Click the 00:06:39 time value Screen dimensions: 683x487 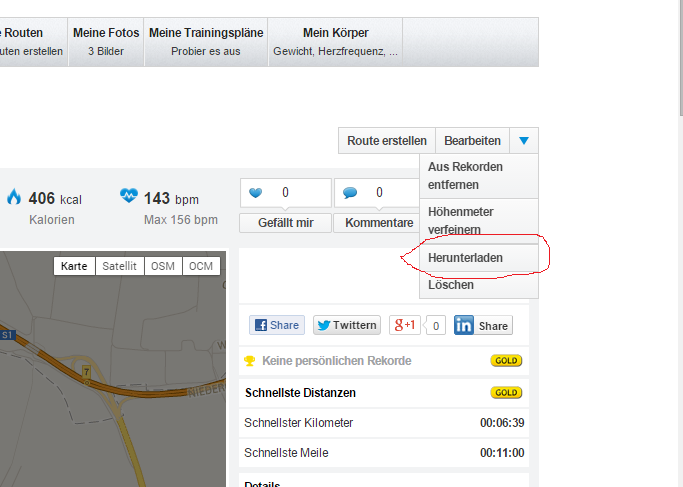(502, 423)
